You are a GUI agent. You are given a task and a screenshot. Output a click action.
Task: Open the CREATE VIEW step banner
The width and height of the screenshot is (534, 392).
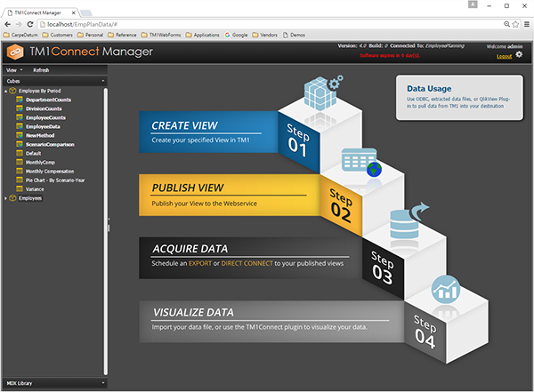[x=208, y=132]
